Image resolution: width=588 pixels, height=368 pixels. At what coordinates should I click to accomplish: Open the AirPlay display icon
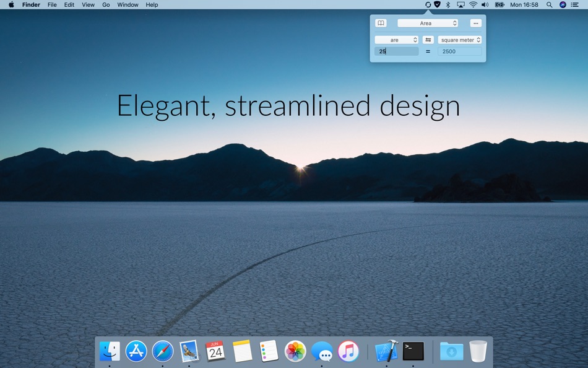[x=460, y=5]
